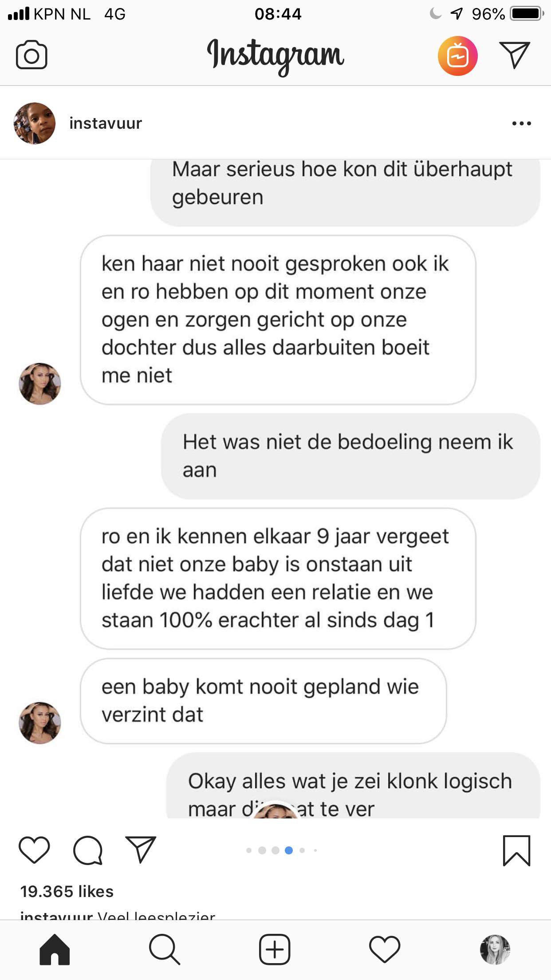The height and width of the screenshot is (980, 551).
Task: Open Search tab with magnifier icon
Action: [x=165, y=949]
